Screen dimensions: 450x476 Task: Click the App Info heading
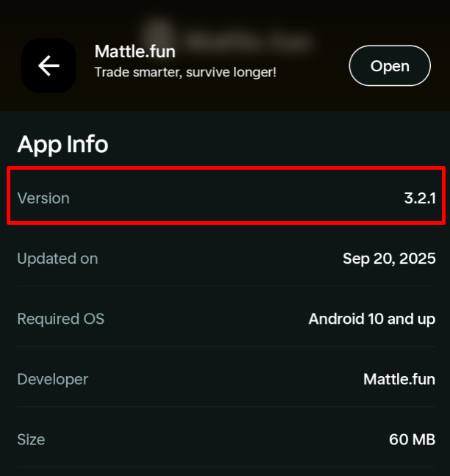pyautogui.click(x=63, y=144)
